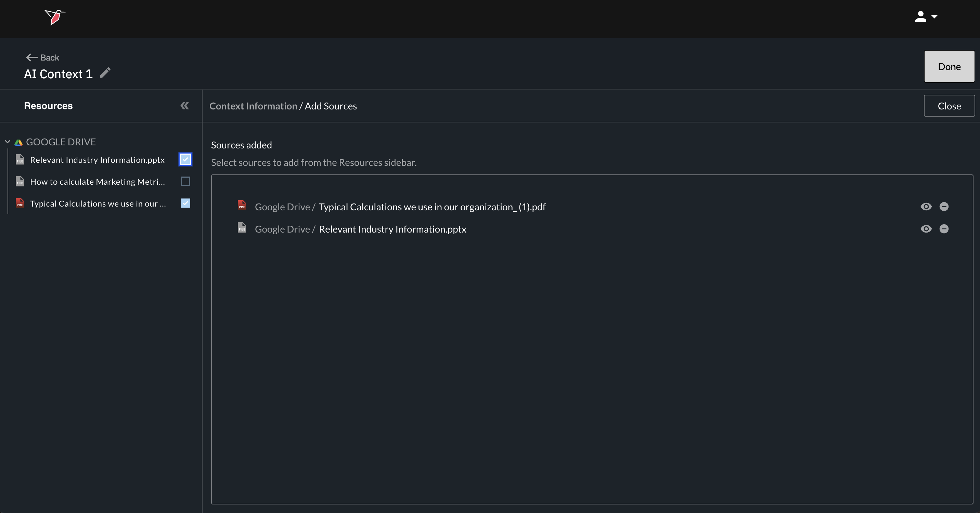Remove Relevant Industry Information.pptx from sources
The height and width of the screenshot is (513, 980).
coord(944,228)
